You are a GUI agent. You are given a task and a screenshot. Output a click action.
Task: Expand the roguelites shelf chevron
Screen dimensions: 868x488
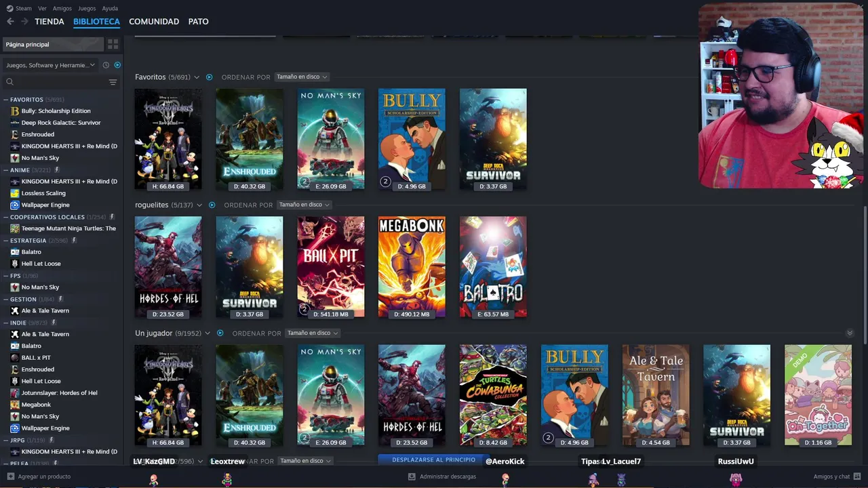coord(199,205)
